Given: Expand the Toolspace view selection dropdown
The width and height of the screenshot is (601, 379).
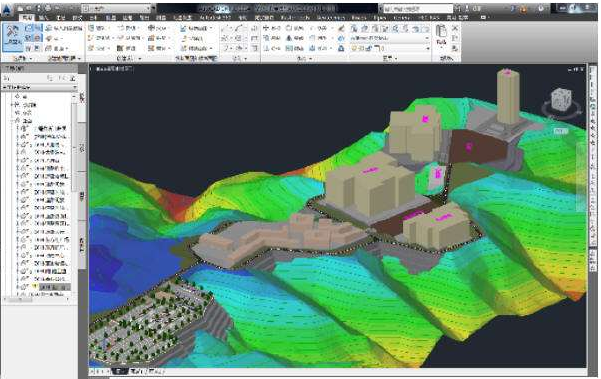Looking at the screenshot, I should pos(39,88).
